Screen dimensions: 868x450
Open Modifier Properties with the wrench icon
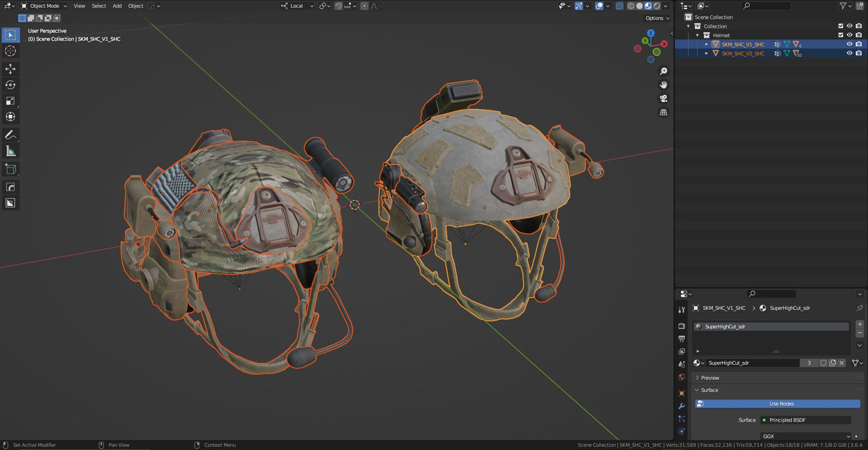pos(681,406)
